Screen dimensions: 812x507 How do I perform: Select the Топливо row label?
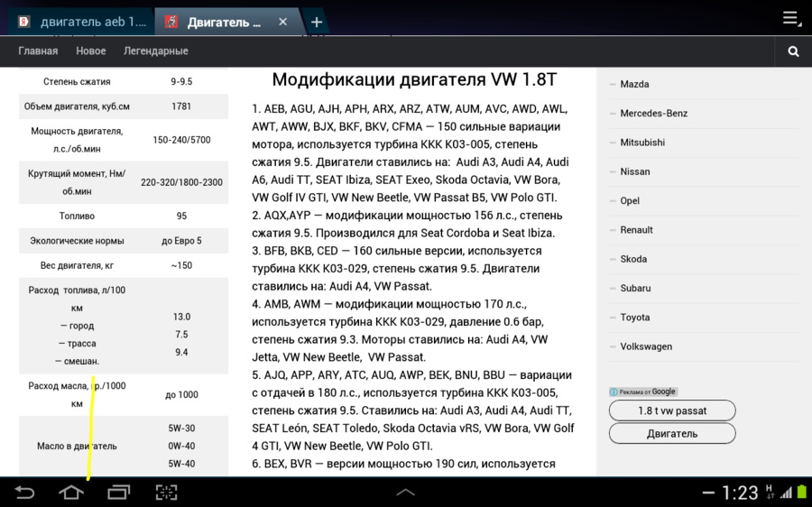(77, 216)
